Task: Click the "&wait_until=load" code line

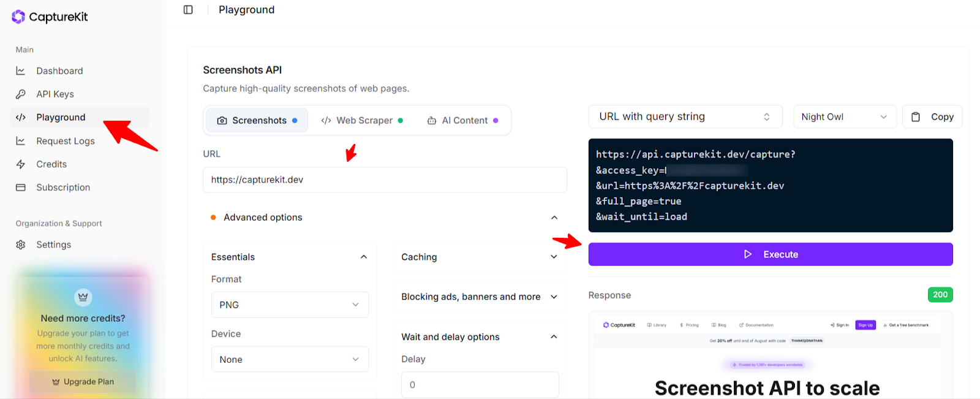Action: point(642,216)
